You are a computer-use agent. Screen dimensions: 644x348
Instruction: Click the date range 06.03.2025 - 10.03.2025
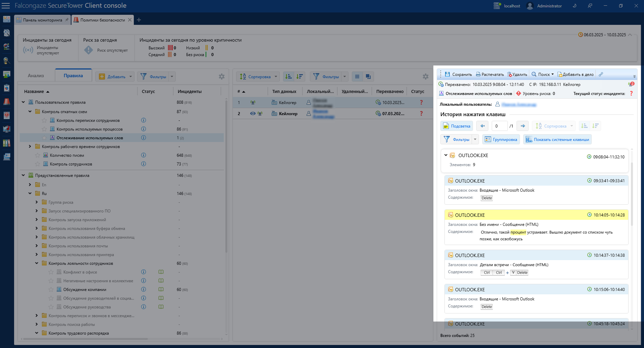click(605, 35)
